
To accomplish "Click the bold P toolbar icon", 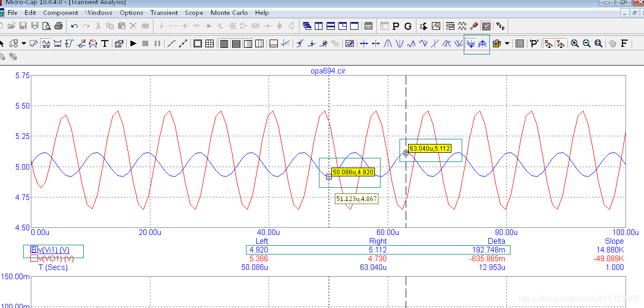I will 395,26.
